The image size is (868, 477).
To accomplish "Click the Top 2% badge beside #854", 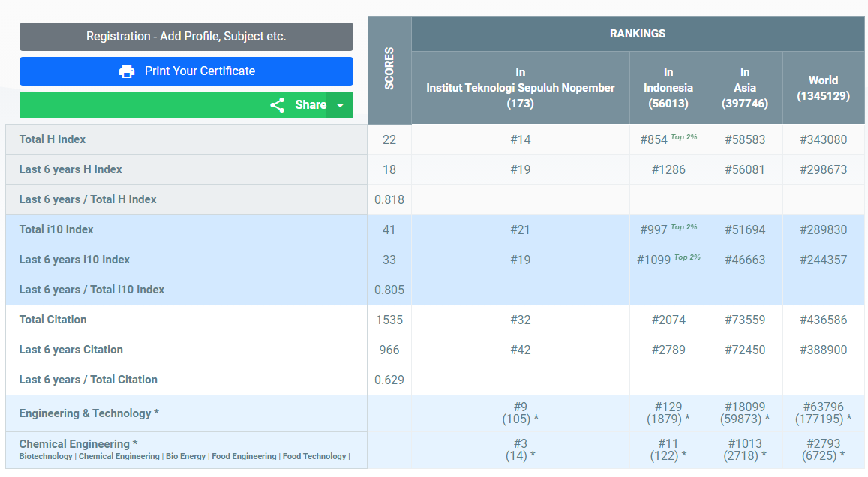I will click(683, 137).
